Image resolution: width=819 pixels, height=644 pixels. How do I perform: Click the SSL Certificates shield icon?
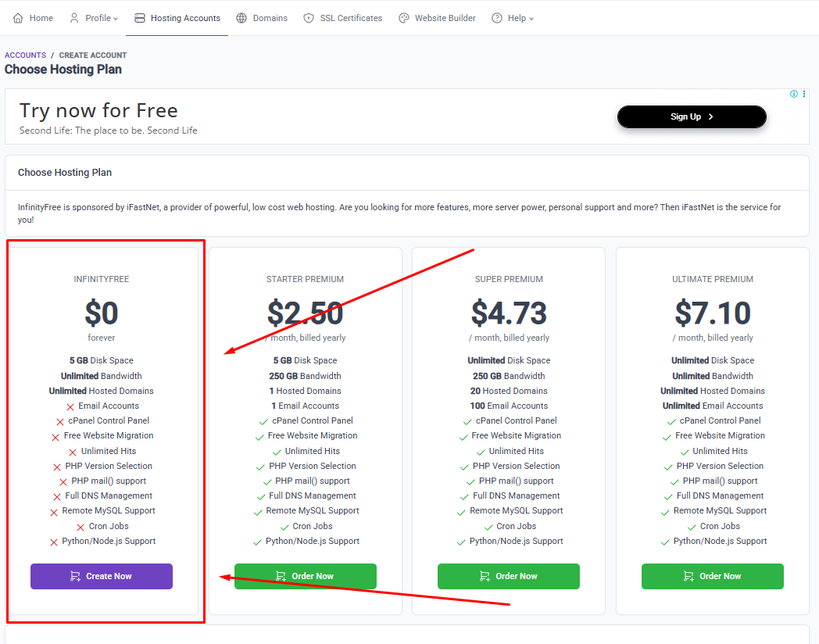tap(309, 18)
